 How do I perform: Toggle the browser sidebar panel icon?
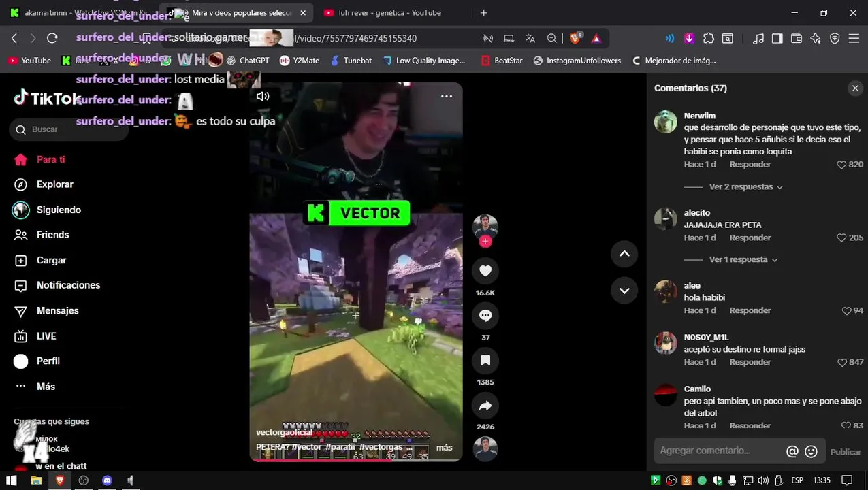777,39
